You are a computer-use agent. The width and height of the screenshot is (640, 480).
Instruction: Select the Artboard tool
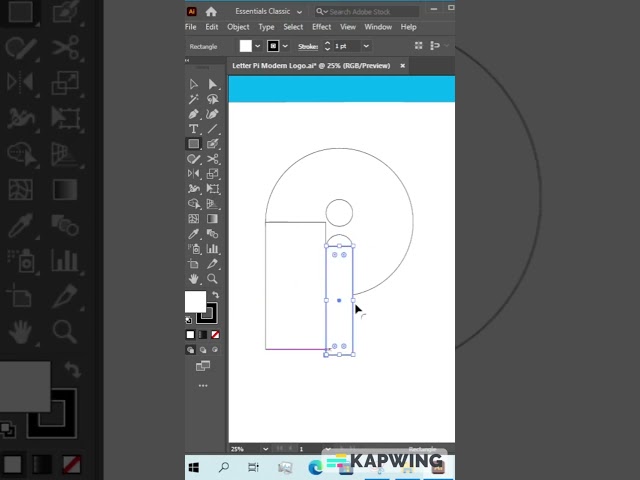pyautogui.click(x=194, y=264)
